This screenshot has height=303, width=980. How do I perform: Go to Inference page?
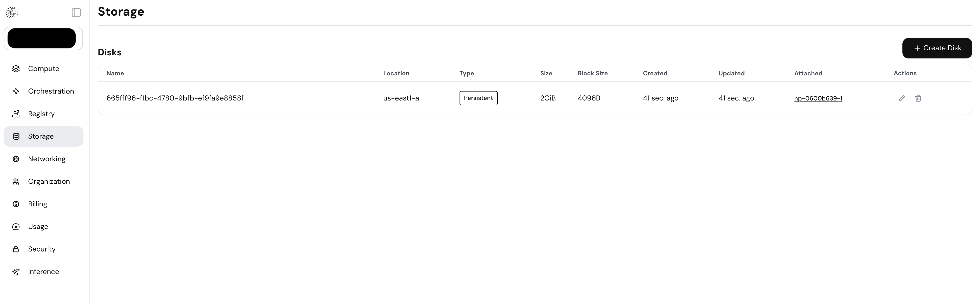[43, 271]
